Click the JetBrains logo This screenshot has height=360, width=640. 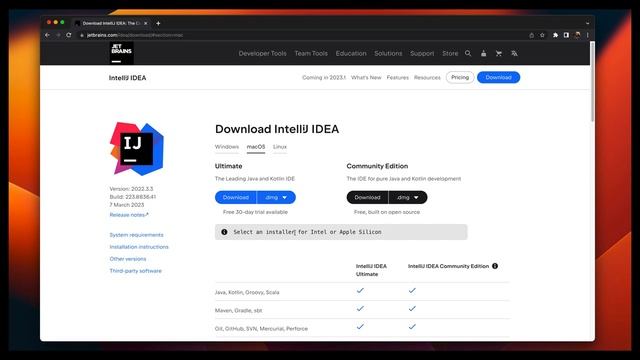click(122, 53)
